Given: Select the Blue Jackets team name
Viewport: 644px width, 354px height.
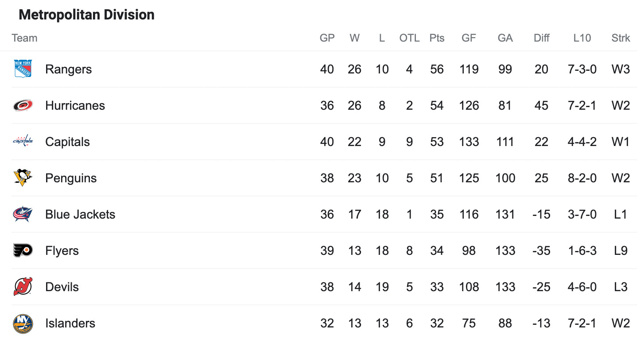Looking at the screenshot, I should click(x=80, y=214).
